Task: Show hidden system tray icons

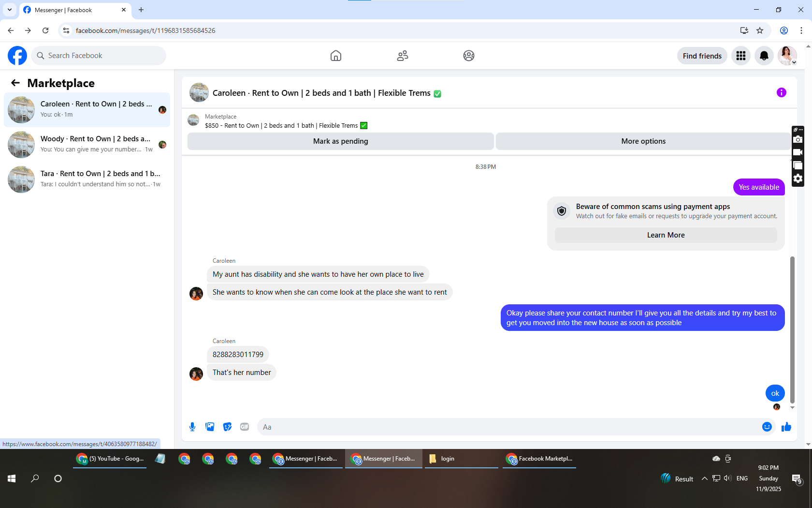Action: point(705,478)
